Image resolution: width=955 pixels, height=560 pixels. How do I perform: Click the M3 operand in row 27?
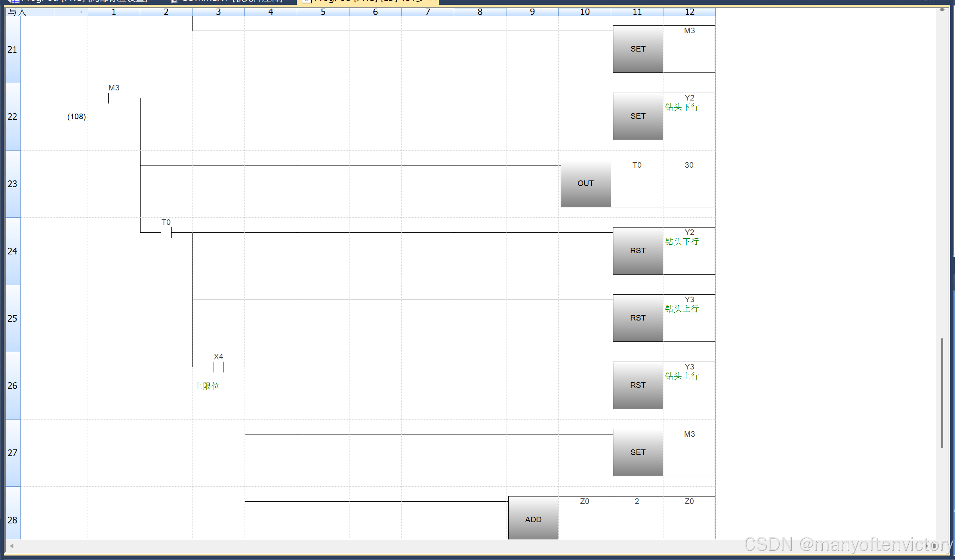pyautogui.click(x=689, y=434)
